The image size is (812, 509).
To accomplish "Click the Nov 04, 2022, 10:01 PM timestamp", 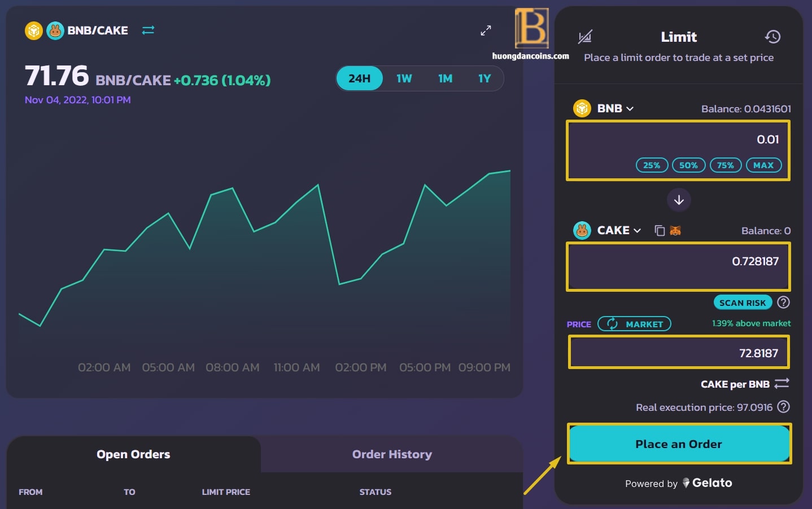I will [77, 100].
